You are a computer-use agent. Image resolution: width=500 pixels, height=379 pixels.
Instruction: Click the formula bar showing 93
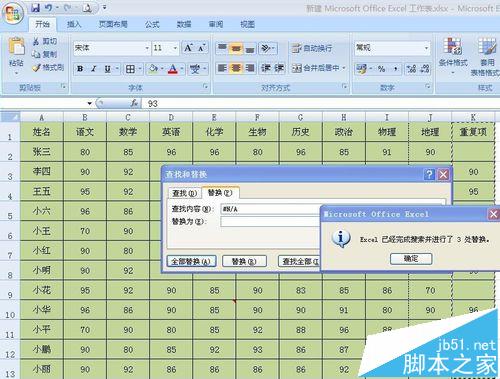(320, 104)
